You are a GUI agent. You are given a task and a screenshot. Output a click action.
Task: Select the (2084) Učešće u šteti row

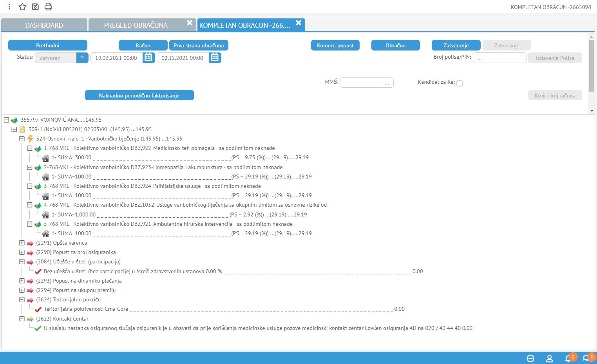[78, 262]
